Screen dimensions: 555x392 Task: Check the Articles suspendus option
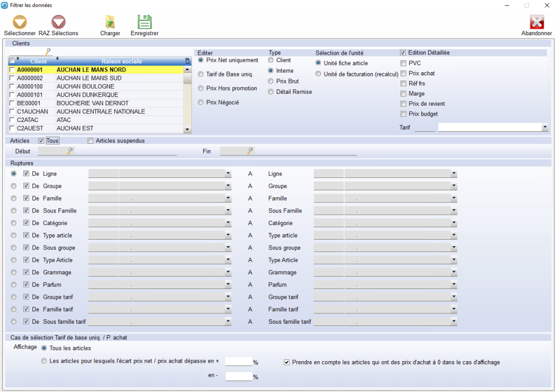(91, 141)
